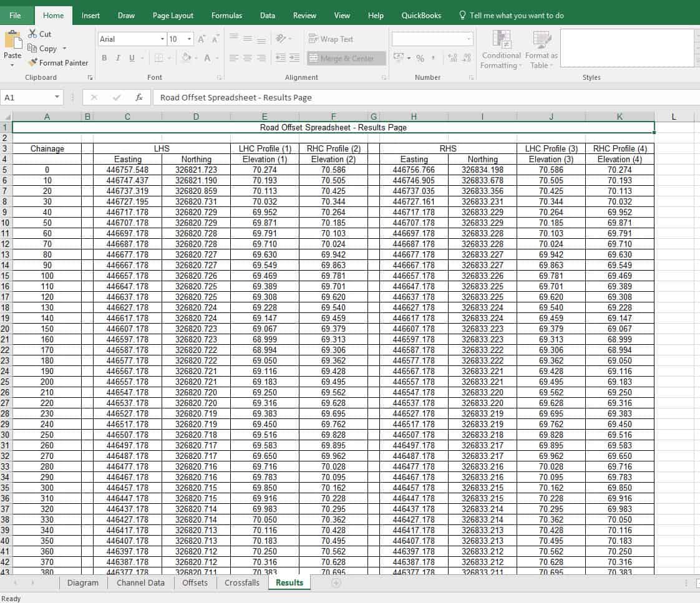Toggle underline formatting
This screenshot has width=700, height=603.
tap(132, 58)
